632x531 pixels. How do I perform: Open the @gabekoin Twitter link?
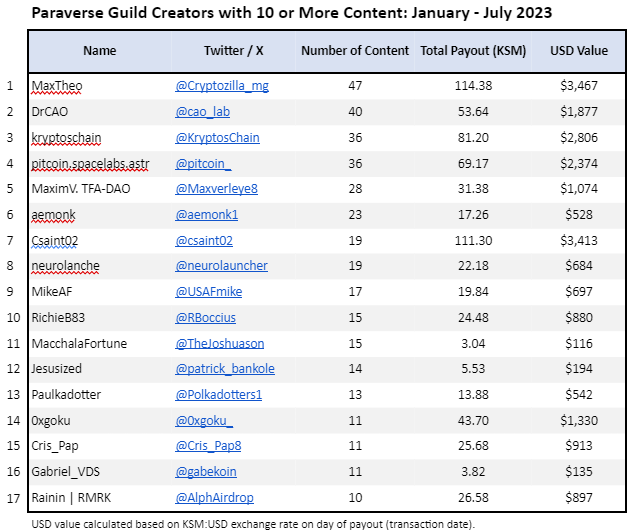click(206, 472)
